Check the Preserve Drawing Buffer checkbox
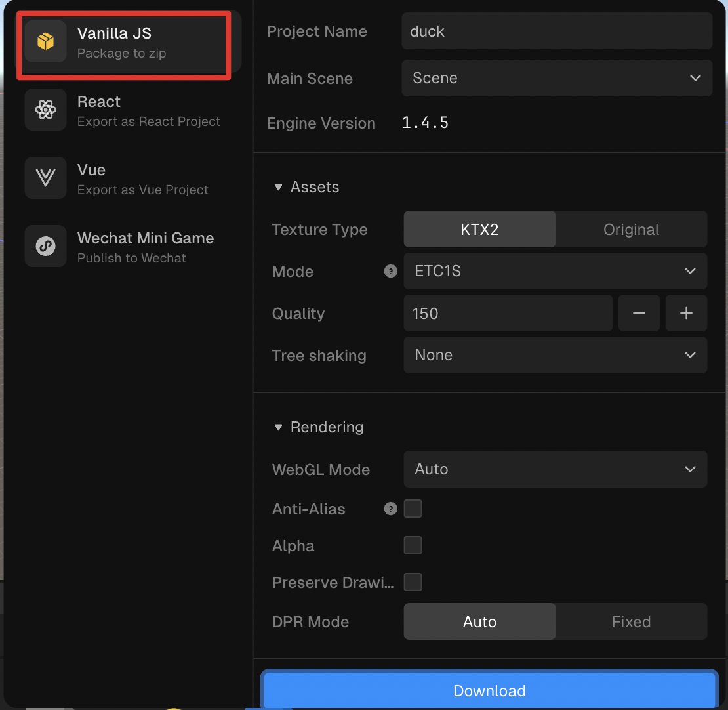The width and height of the screenshot is (728, 710). click(x=413, y=582)
